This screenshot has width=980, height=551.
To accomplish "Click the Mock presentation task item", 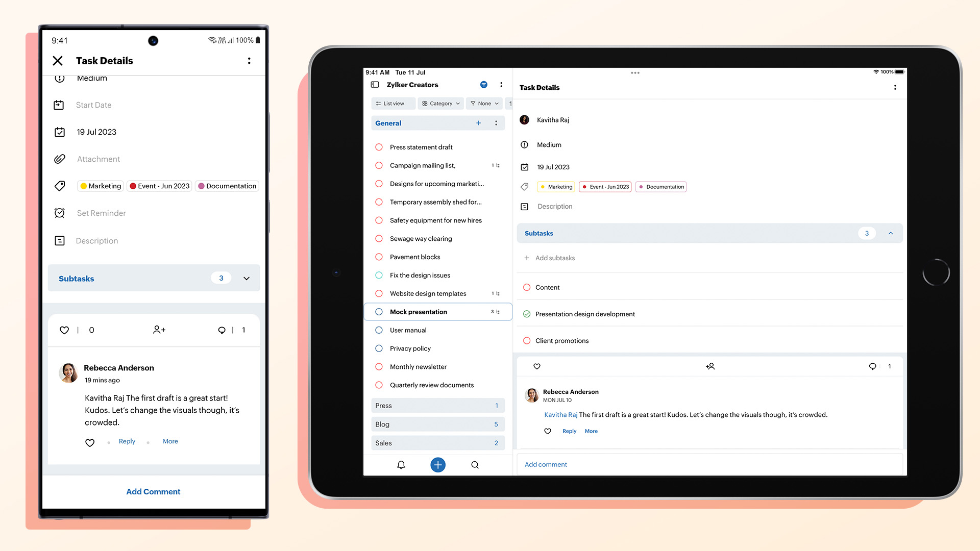I will 419,312.
